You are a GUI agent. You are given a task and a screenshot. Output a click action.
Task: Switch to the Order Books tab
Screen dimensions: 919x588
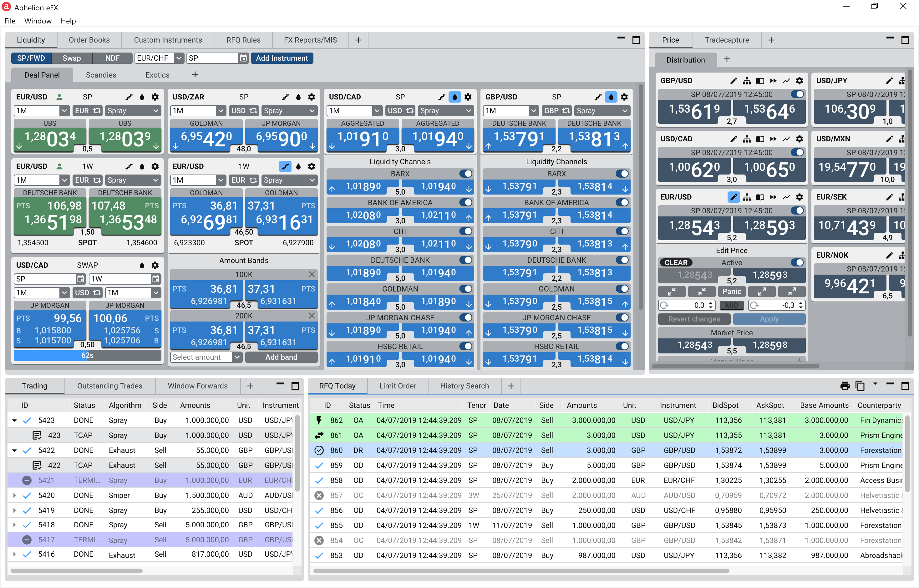pos(89,40)
